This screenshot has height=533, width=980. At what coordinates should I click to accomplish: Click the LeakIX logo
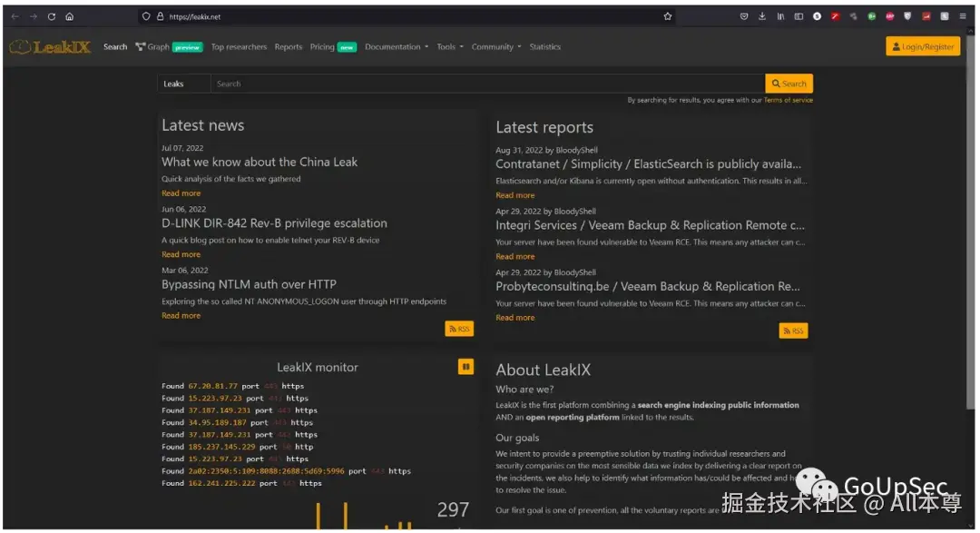click(x=50, y=47)
